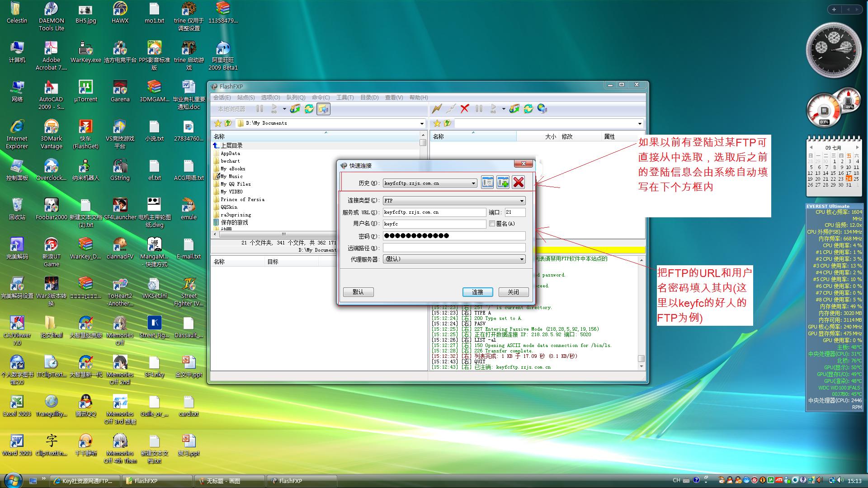This screenshot has height=488, width=868.
Task: Click the FlashFXP stop transfer icon
Action: [466, 108]
